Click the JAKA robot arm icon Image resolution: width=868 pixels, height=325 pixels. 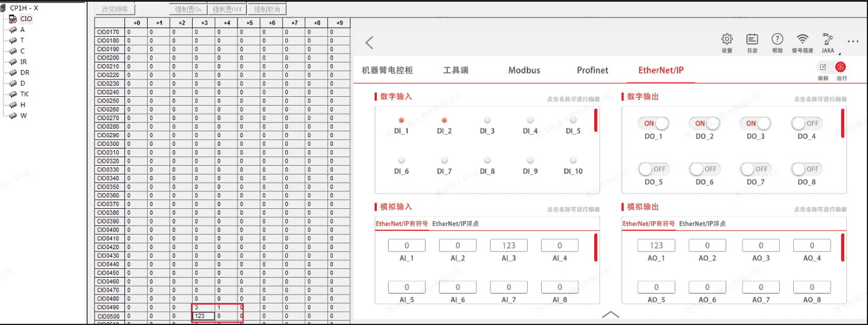[827, 40]
